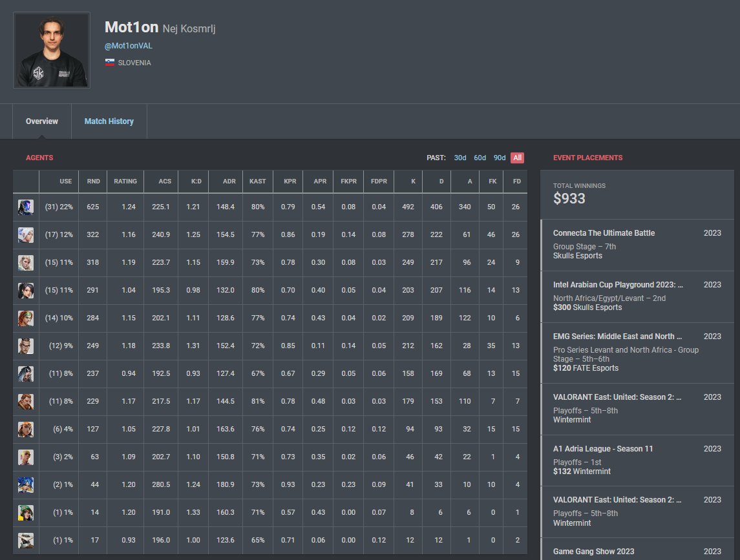Open the @Mot1onVAL Twitter link
Screen dimensions: 740x560
click(x=129, y=46)
